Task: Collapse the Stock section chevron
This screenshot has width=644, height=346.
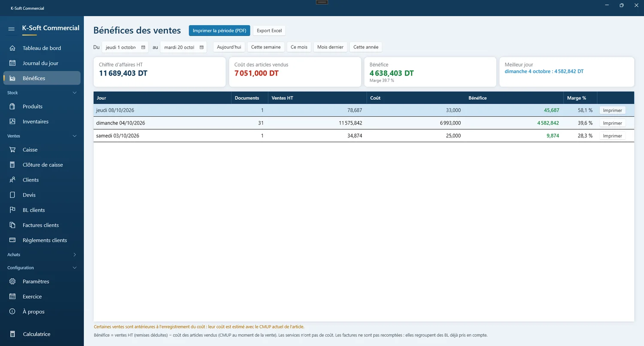Action: (x=75, y=93)
